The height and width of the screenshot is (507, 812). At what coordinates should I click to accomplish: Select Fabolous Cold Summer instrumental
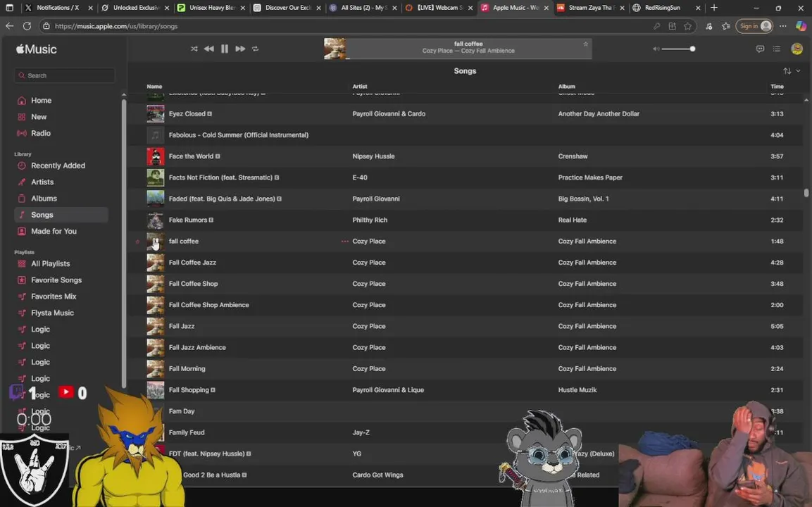click(x=239, y=135)
